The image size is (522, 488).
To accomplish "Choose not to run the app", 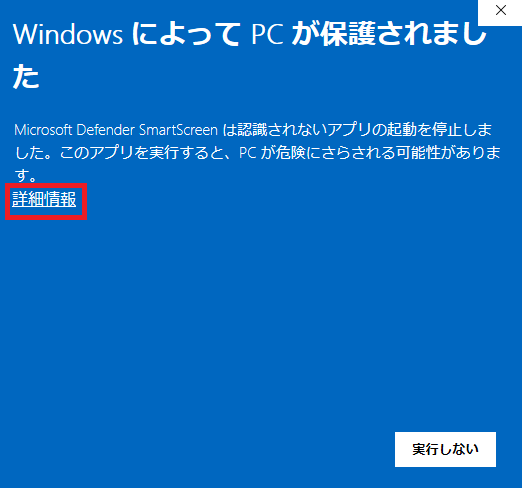I will (445, 449).
